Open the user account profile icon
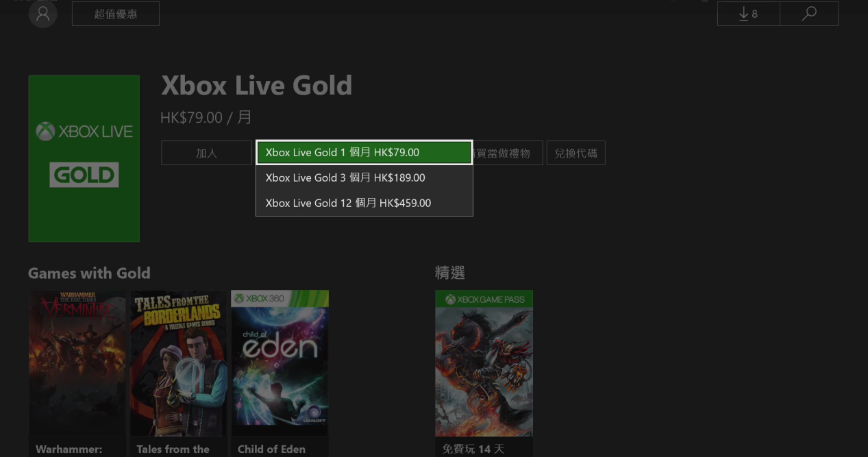The height and width of the screenshot is (457, 868). point(42,14)
